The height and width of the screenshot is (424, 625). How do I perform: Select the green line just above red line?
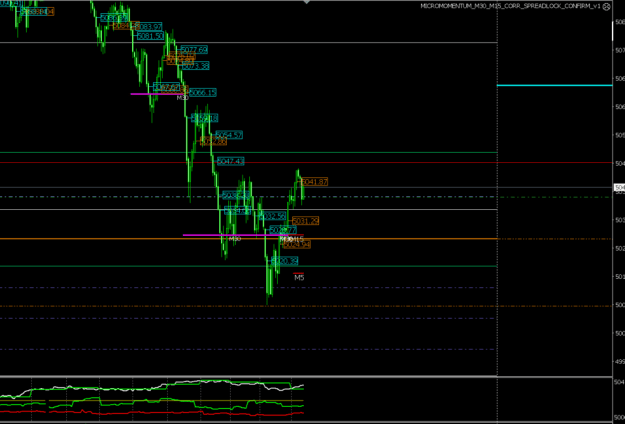click(x=249, y=153)
